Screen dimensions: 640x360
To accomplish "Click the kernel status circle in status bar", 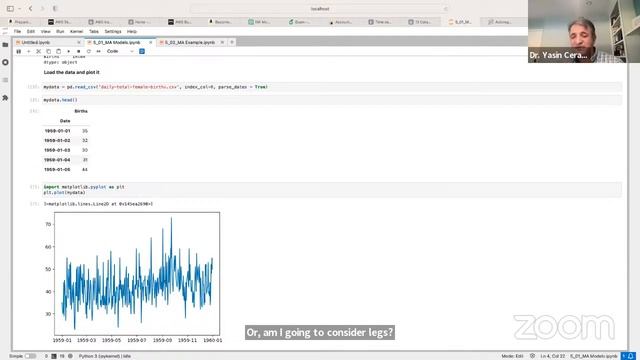I will point(70,356).
